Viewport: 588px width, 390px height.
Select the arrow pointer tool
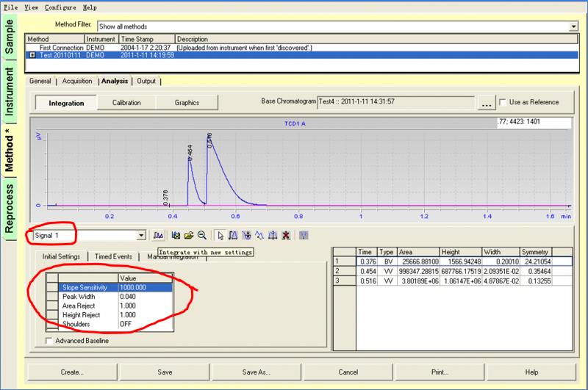pos(220,235)
